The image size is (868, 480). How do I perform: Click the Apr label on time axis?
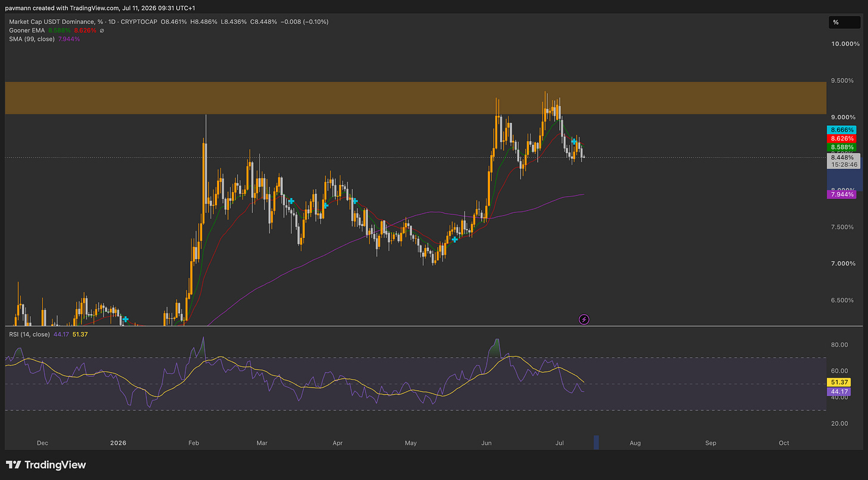(337, 443)
